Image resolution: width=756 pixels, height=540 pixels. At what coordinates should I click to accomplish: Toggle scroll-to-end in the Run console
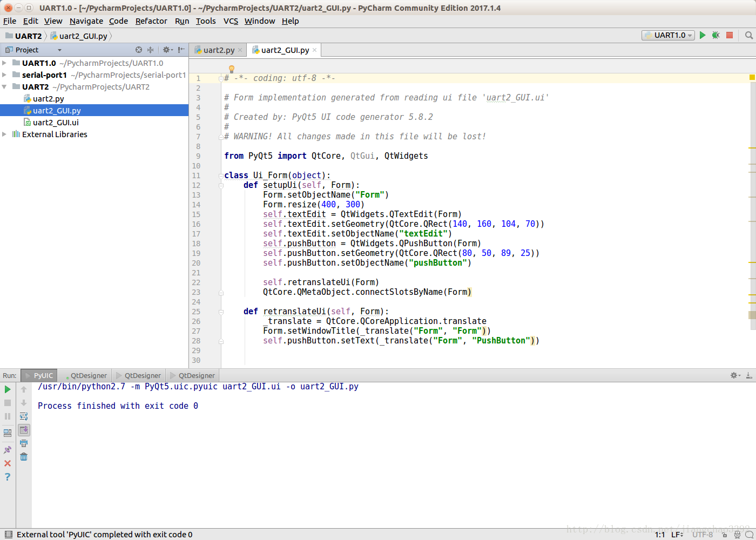point(24,430)
